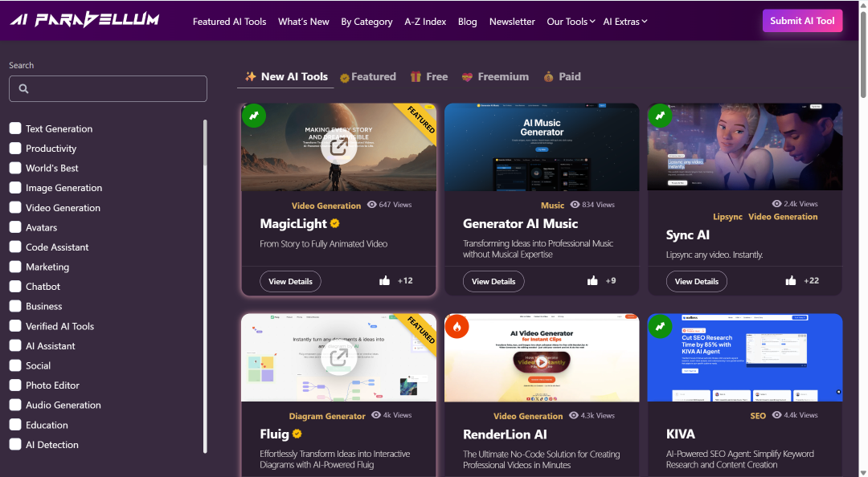Click the FEATURED ribbon on Fluig card
Screen dimensions: 868x477
click(421, 329)
